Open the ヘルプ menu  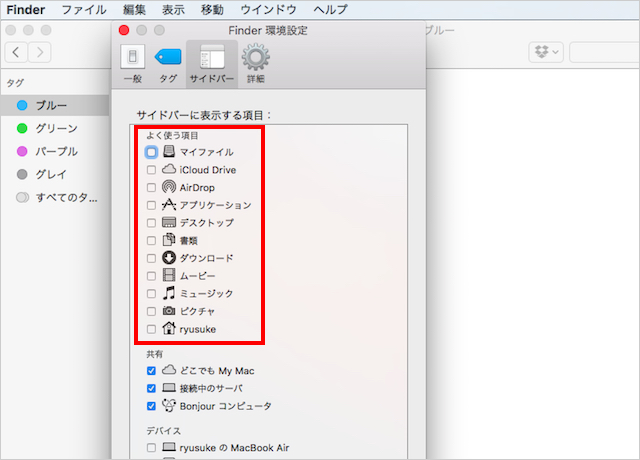point(331,9)
